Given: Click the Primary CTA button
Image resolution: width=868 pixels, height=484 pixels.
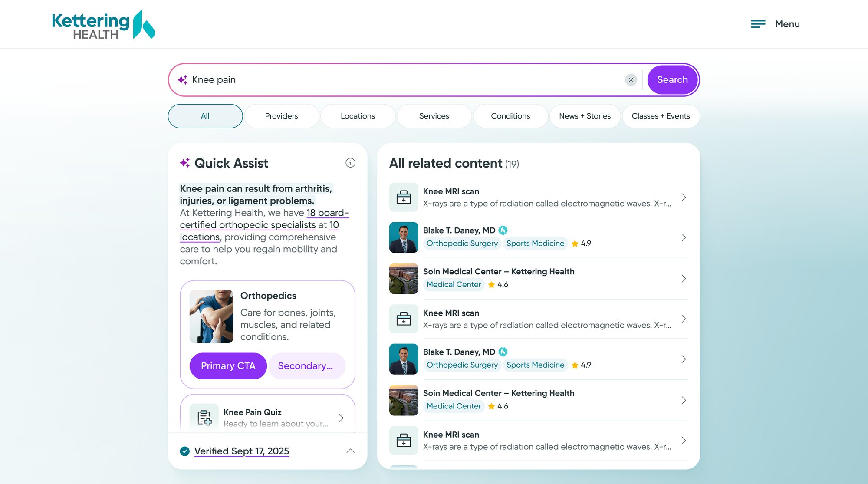Looking at the screenshot, I should pyautogui.click(x=228, y=366).
